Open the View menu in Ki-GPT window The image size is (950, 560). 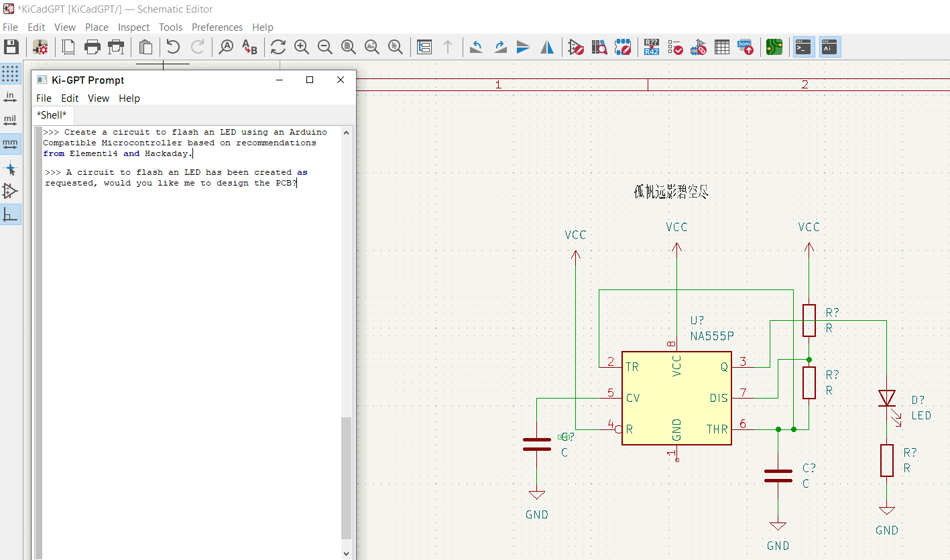(99, 98)
